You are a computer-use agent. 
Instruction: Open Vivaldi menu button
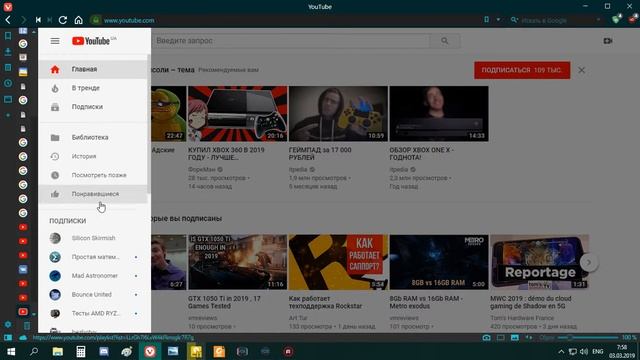click(x=8, y=7)
